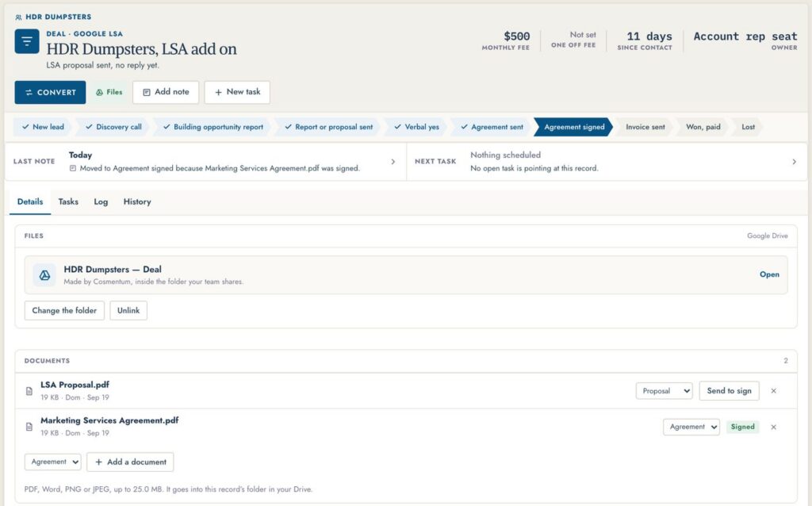Click the note icon in the Last Note row
This screenshot has width=812, height=506.
click(x=73, y=168)
